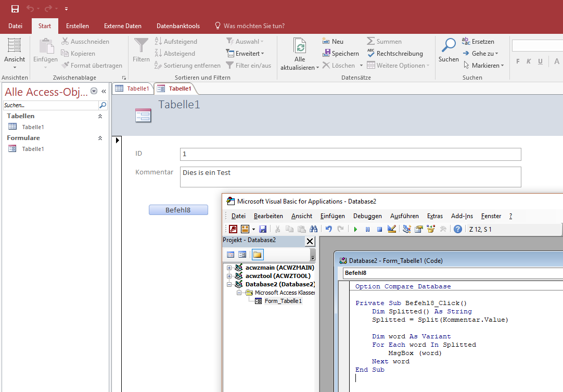This screenshot has width=563, height=392.
Task: Click Ausschneiden in the ribbon
Action: point(85,41)
